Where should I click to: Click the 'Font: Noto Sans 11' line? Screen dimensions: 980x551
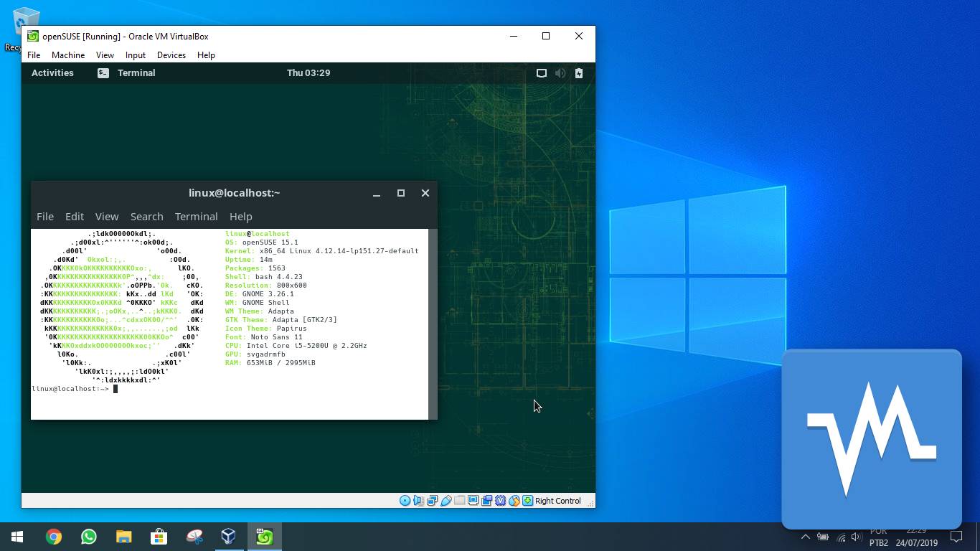(264, 337)
